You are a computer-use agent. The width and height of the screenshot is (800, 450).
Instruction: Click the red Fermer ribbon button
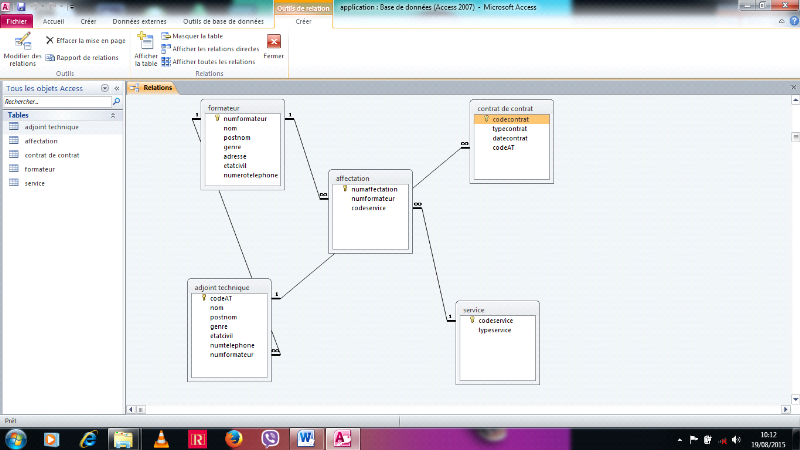273,44
